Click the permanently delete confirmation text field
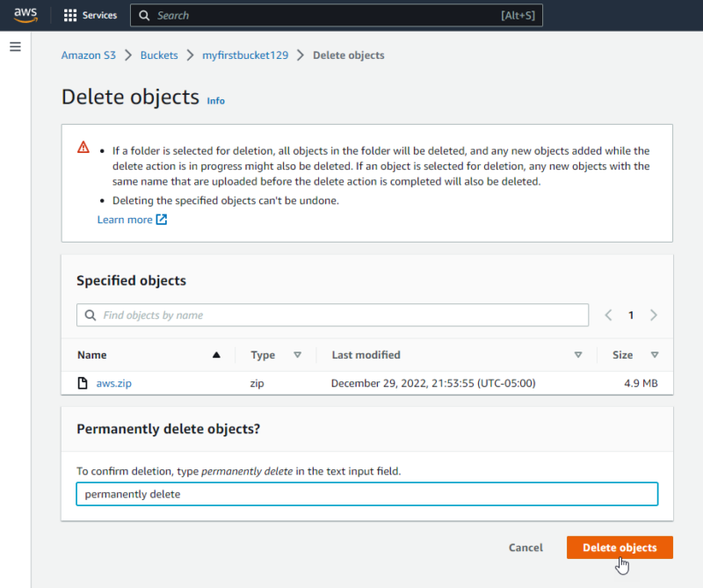The width and height of the screenshot is (703, 588). [366, 493]
